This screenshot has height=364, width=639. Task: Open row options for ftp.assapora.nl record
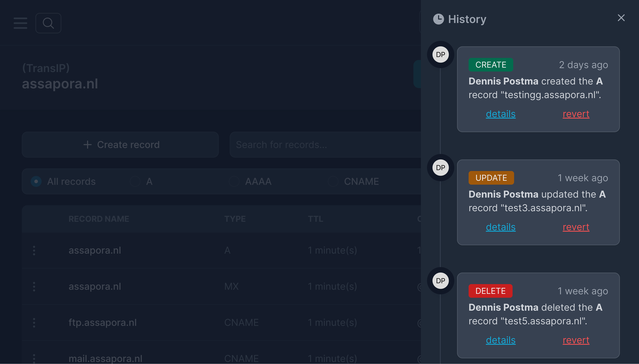[x=34, y=323]
